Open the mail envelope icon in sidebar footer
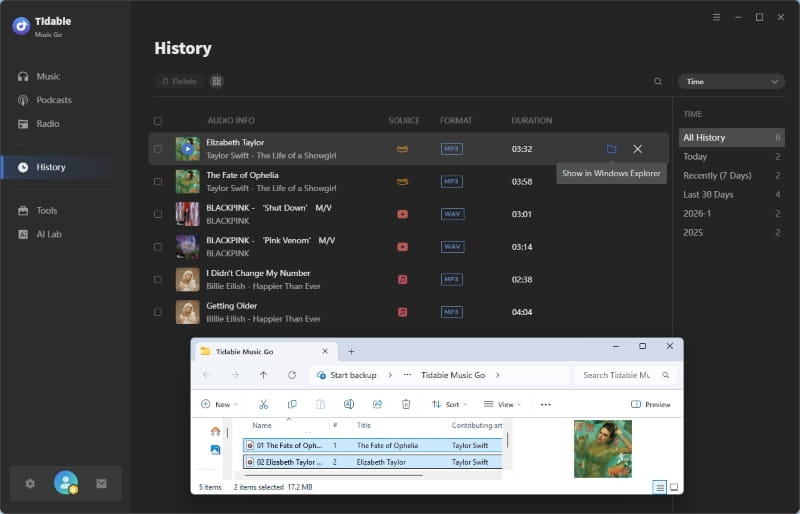This screenshot has height=514, width=800. [101, 483]
